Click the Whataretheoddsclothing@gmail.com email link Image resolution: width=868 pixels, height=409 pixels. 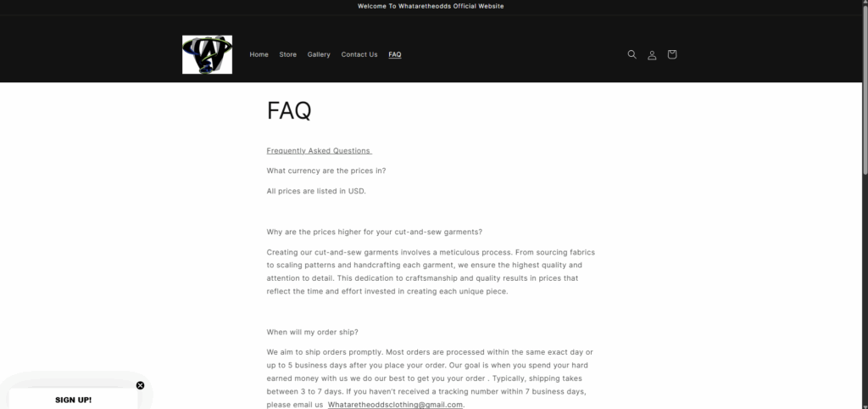coord(395,405)
